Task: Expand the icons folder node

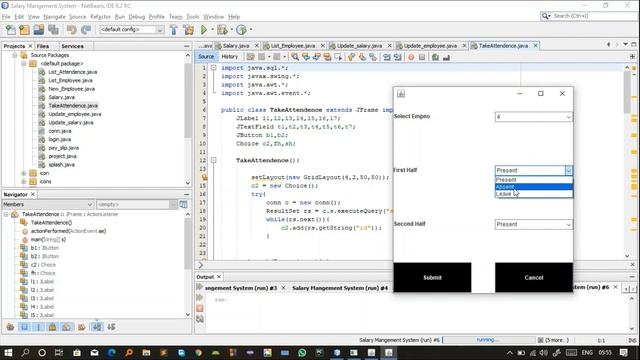Action: (x=24, y=182)
